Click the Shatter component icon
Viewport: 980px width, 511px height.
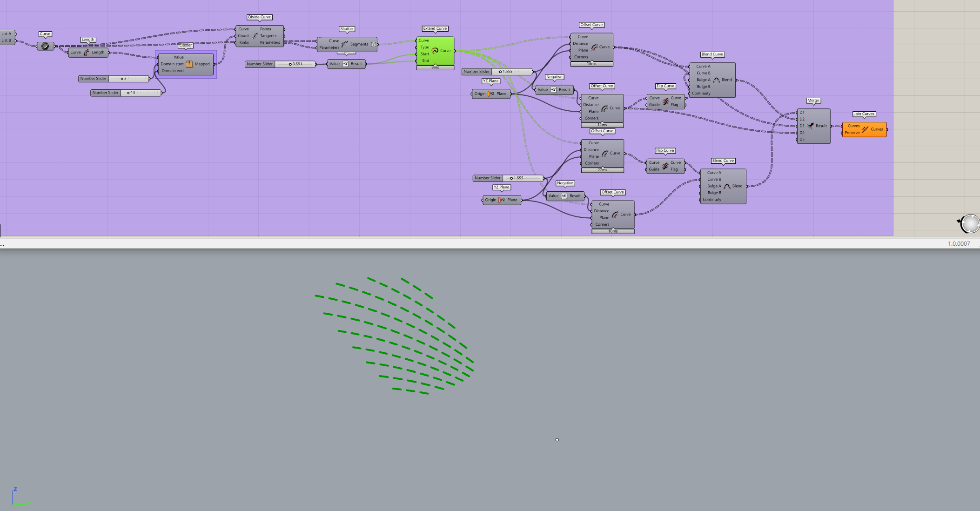(345, 44)
